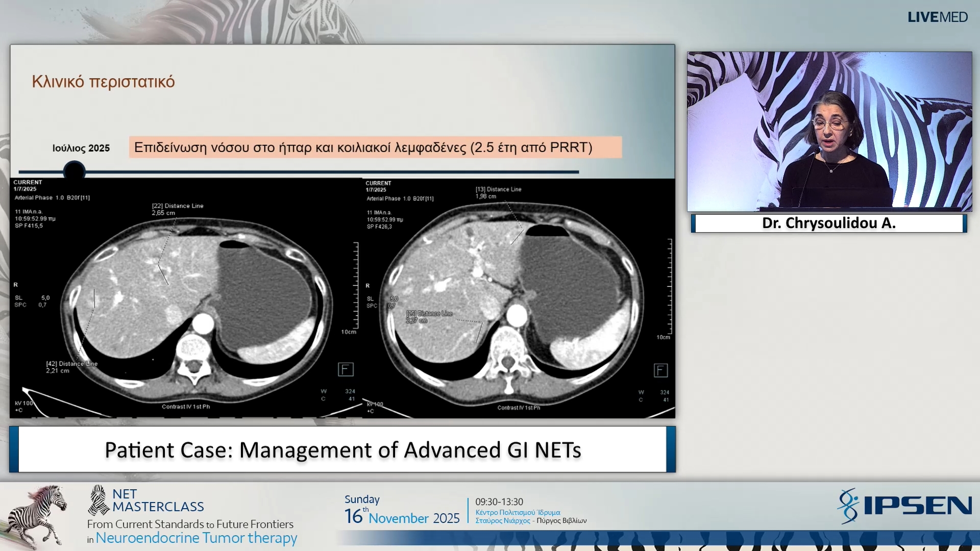Select the F orientation marker on left CT

[x=346, y=369]
